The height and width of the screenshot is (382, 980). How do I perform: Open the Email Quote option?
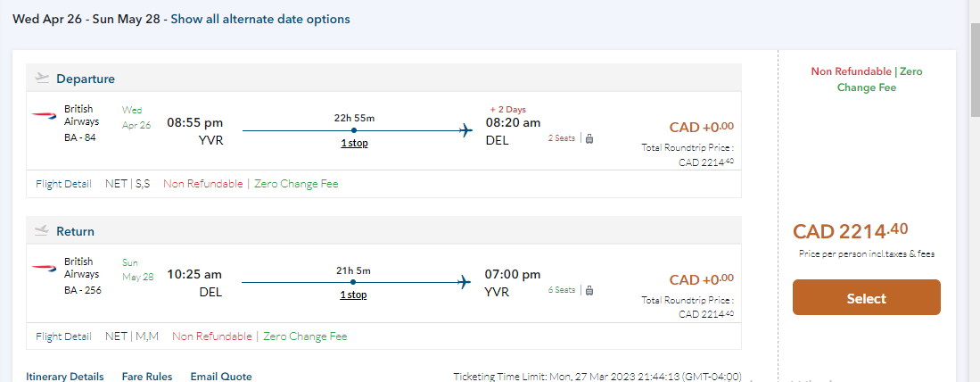[x=221, y=377]
